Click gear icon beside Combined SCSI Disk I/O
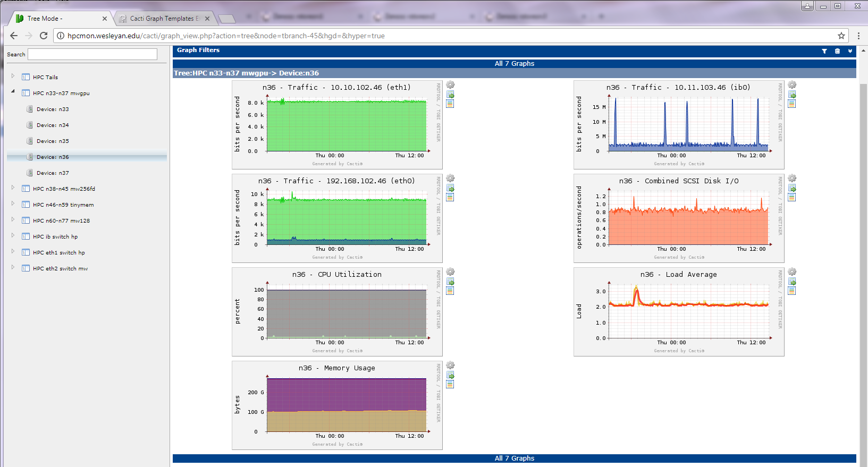This screenshot has height=467, width=868. [792, 179]
